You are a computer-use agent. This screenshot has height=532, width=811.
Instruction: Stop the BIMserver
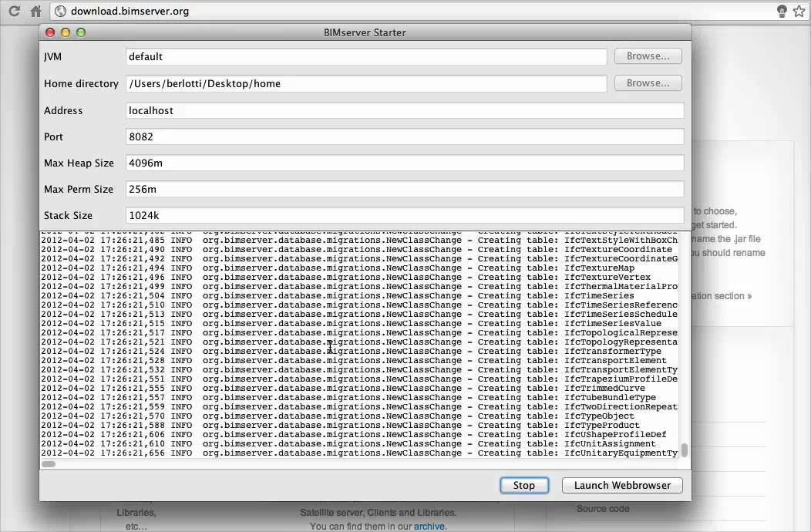click(x=524, y=485)
